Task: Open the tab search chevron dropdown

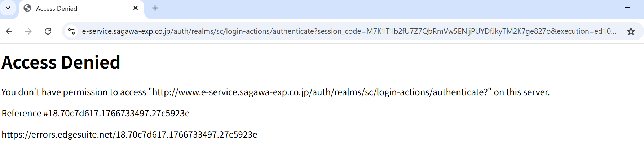Action: point(8,8)
